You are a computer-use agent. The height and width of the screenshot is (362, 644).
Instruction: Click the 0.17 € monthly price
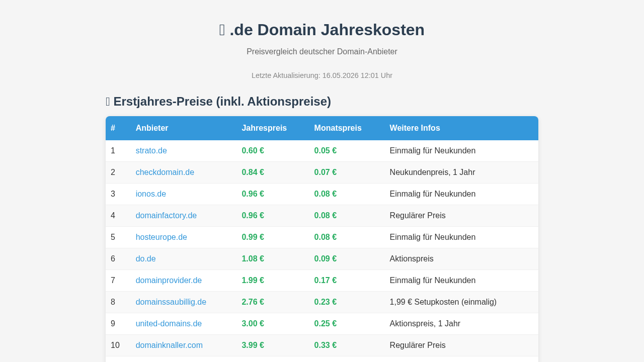pos(325,281)
